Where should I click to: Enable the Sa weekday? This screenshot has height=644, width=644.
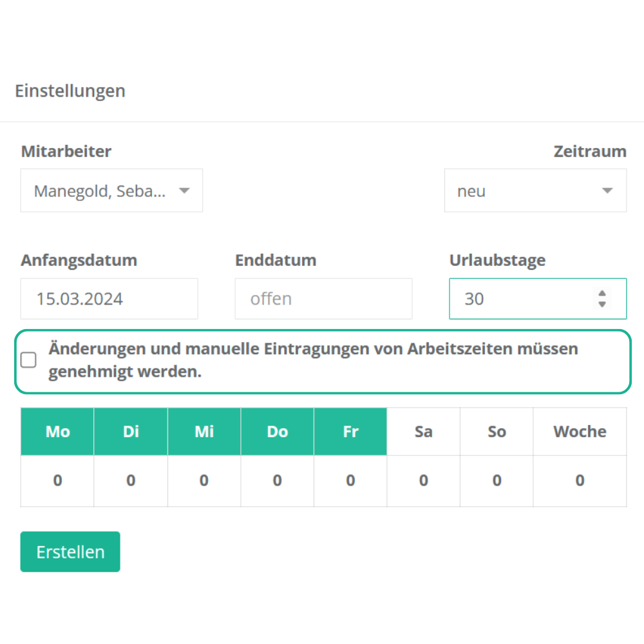424,431
